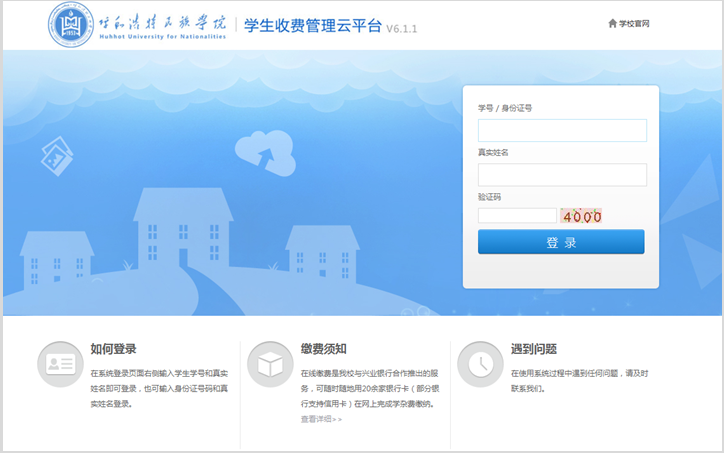Select the 缴费须知 heading
The image size is (724, 453).
click(x=323, y=349)
